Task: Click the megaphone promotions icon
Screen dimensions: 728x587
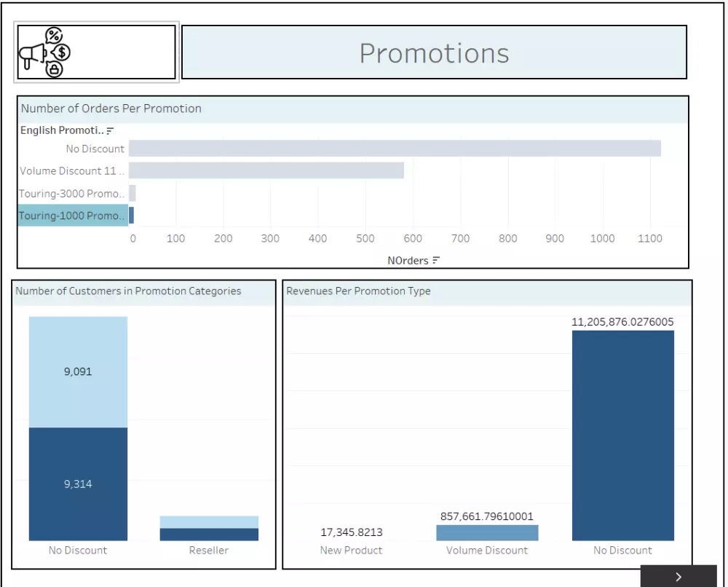Action: (x=32, y=53)
